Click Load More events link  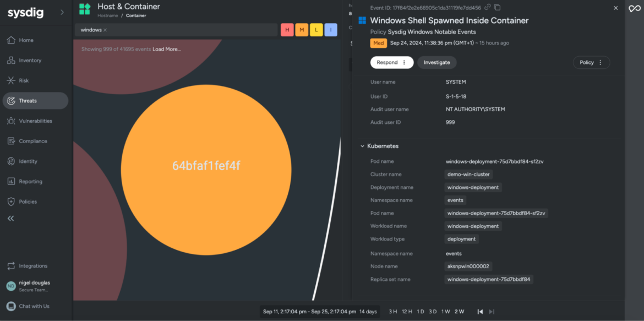[x=167, y=50]
